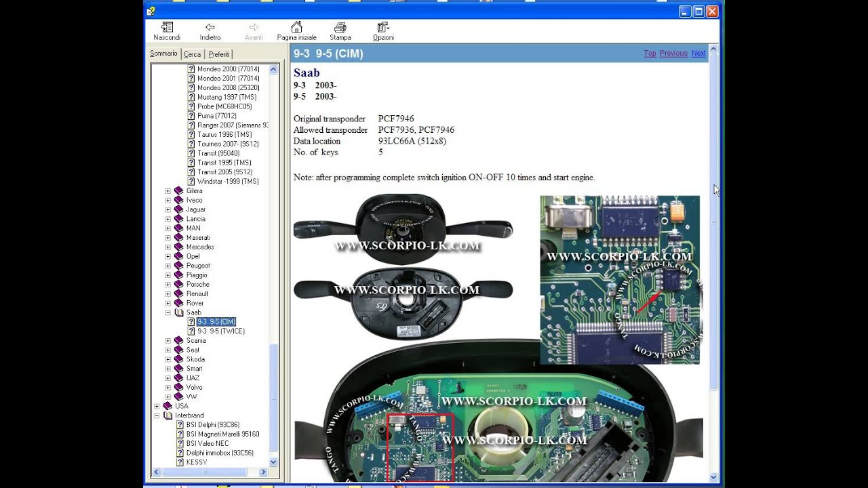Select the 9-3 9-5 (TWICE) topic
Screen dimensions: 868x488
pyautogui.click(x=221, y=331)
